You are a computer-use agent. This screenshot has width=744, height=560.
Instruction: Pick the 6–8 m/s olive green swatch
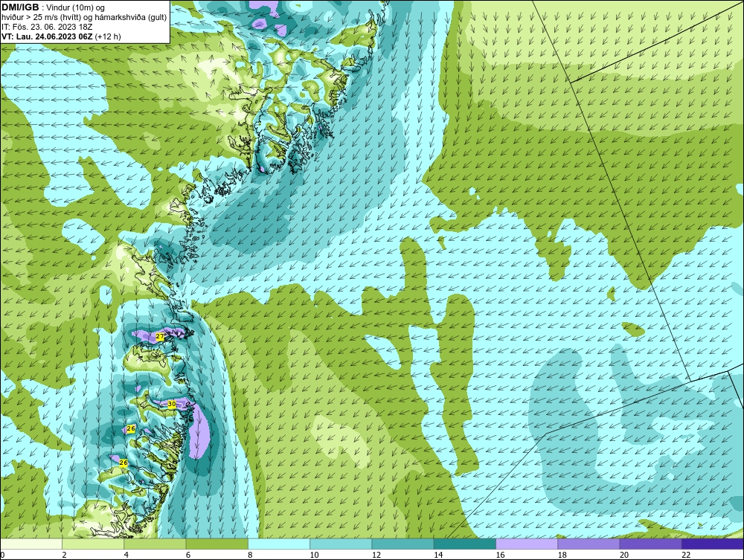tap(217, 544)
